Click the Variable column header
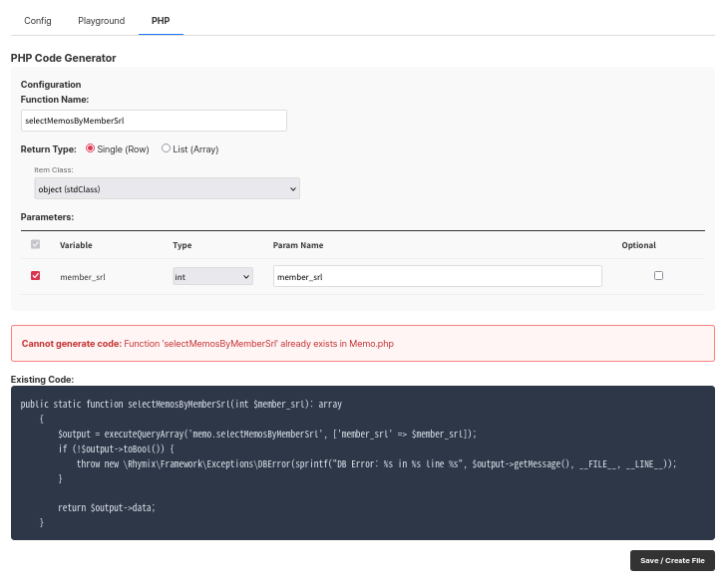 pyautogui.click(x=76, y=245)
